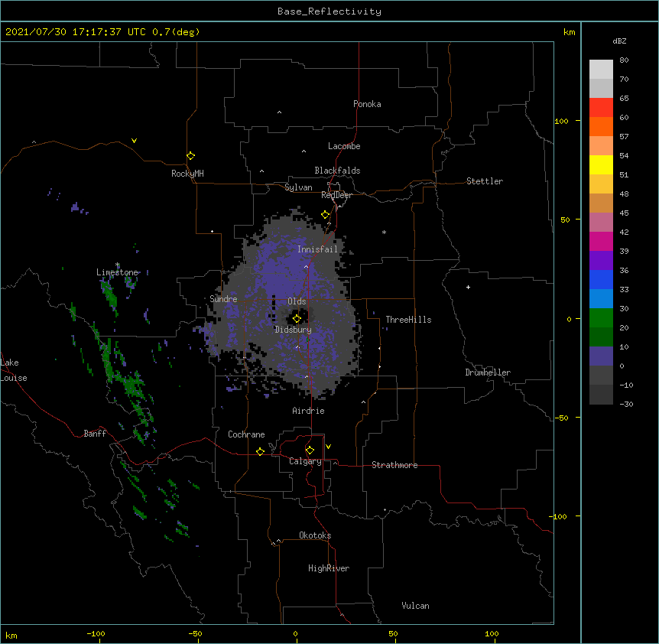Image resolution: width=659 pixels, height=644 pixels.
Task: Select the 65 dBZ red legend swatch
Action: [601, 107]
